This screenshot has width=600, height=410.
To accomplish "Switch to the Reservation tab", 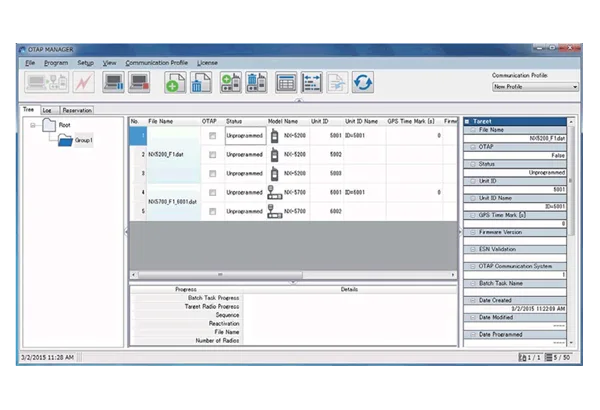I will (x=77, y=110).
